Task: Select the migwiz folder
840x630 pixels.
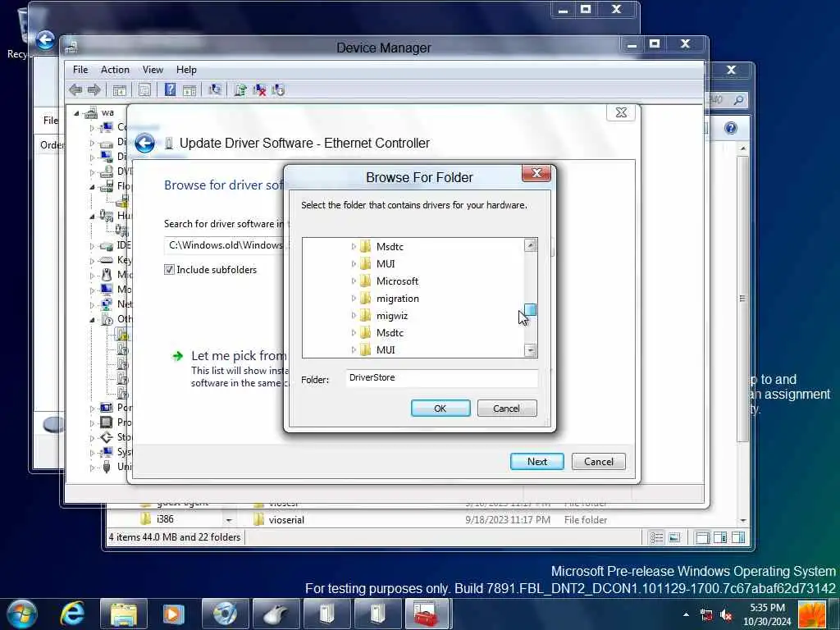Action: [391, 316]
